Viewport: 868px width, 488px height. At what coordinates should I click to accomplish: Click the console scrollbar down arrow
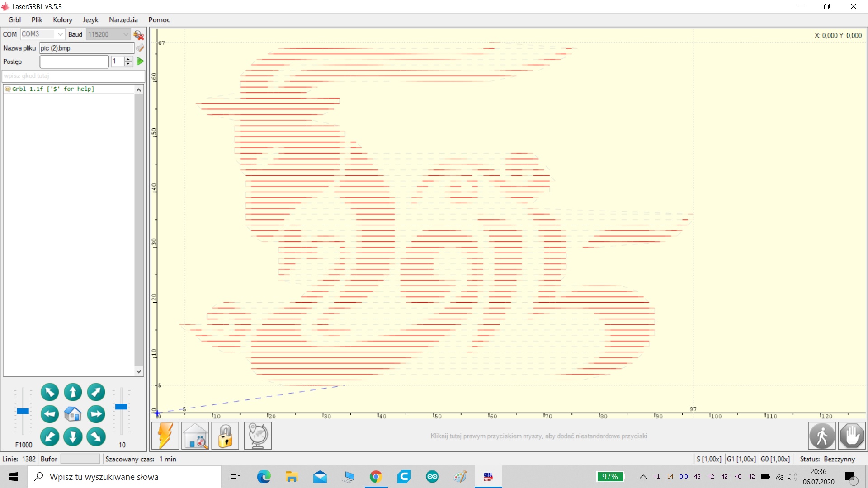coord(139,371)
